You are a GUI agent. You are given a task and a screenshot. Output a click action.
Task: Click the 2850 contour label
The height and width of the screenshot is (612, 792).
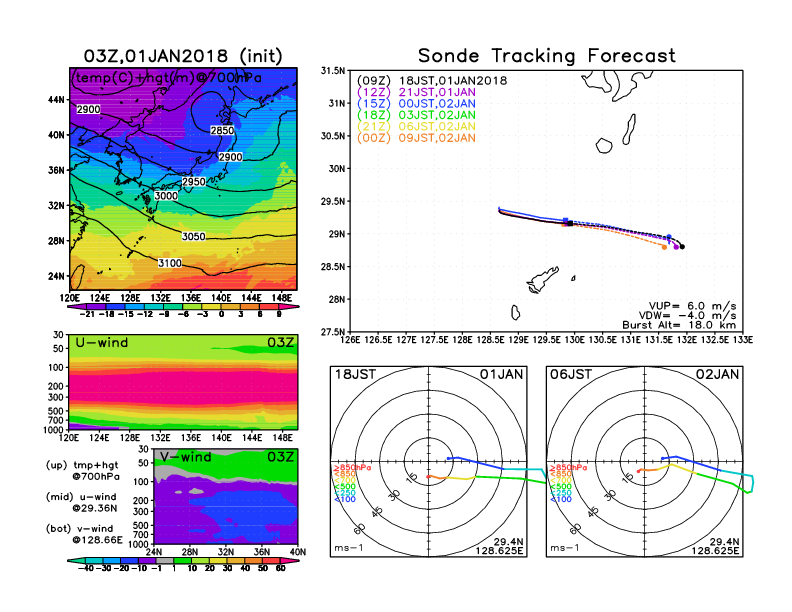click(x=222, y=131)
